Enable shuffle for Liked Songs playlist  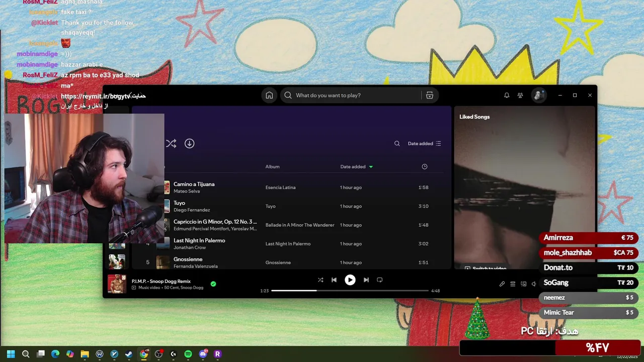(x=171, y=143)
